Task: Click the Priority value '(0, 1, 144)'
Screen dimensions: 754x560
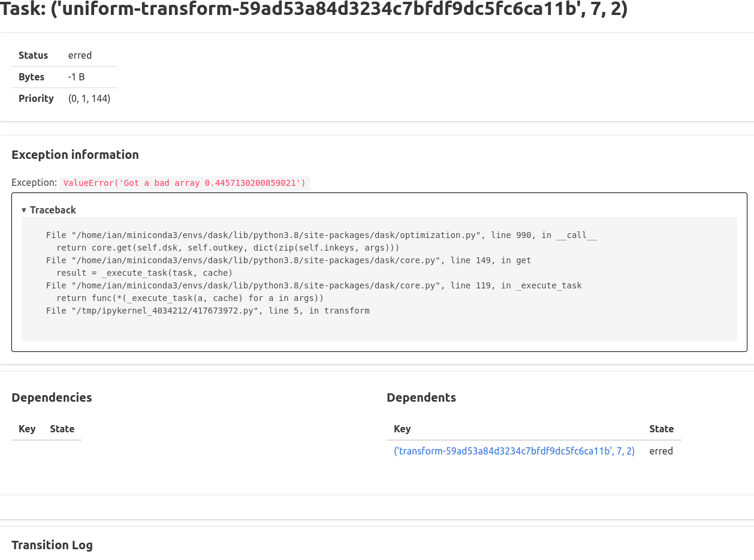Action: click(x=89, y=98)
